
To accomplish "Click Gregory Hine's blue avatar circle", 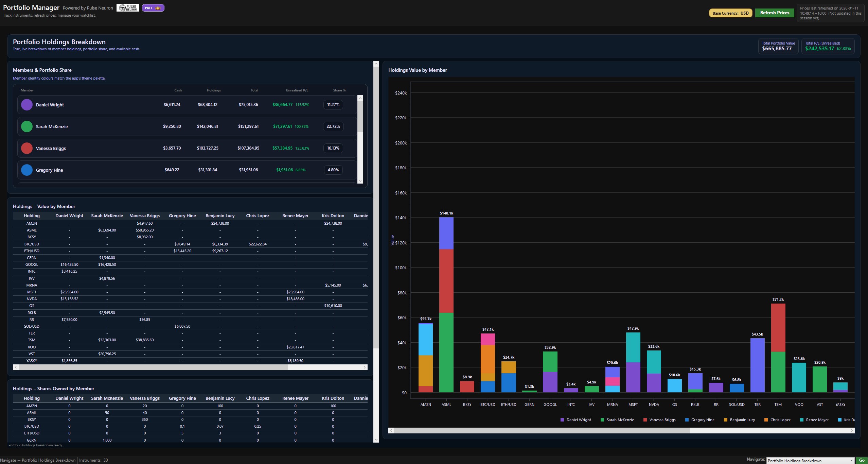I will click(x=26, y=170).
